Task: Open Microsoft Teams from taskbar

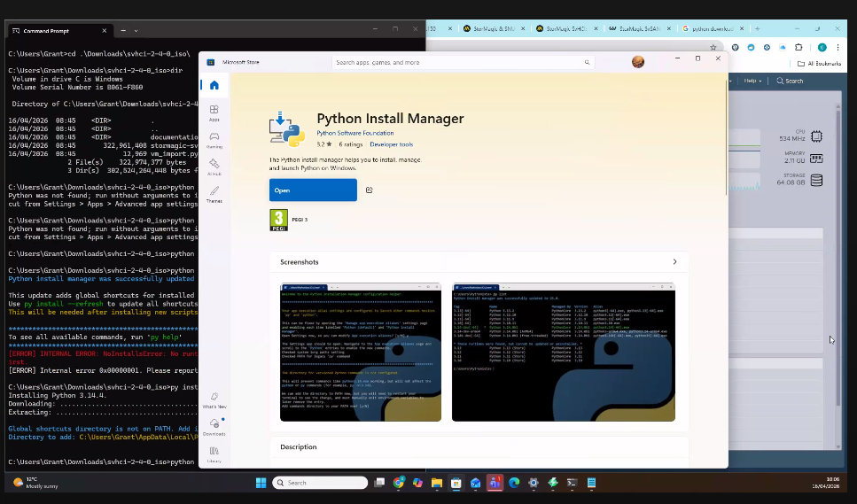Action: tap(495, 483)
